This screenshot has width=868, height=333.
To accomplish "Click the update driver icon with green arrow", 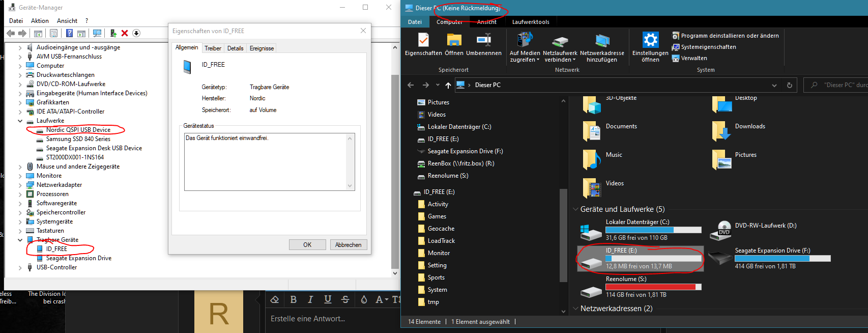I will pyautogui.click(x=113, y=33).
